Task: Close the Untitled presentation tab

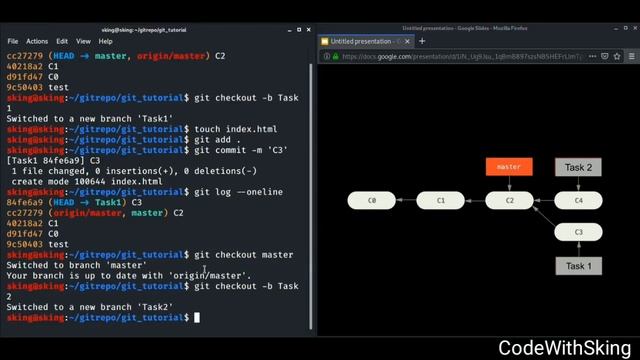Action: coord(407,41)
